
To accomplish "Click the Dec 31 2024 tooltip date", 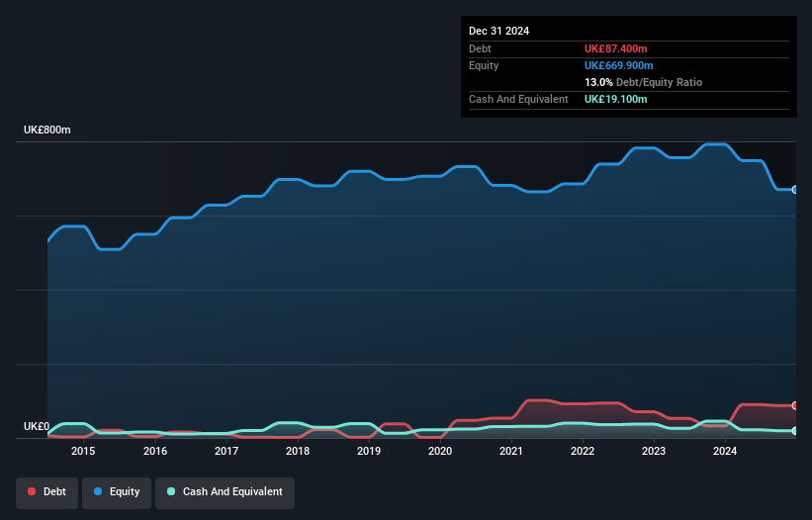I will click(498, 31).
